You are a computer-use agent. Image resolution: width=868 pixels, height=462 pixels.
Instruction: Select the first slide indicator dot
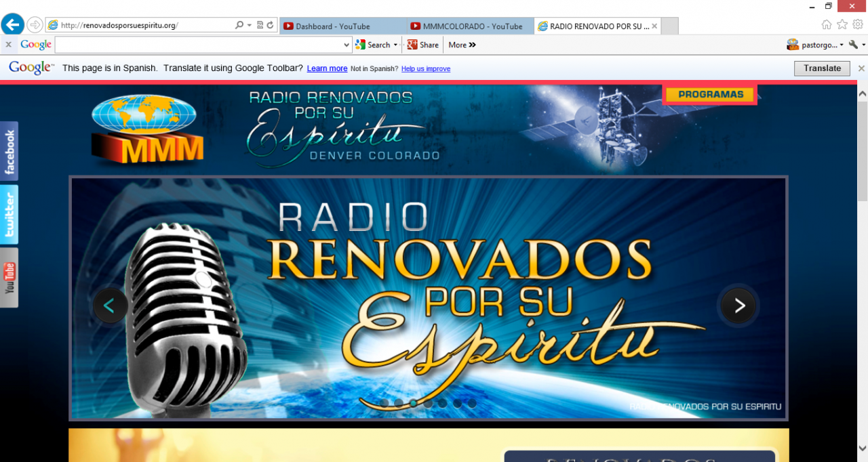[384, 403]
